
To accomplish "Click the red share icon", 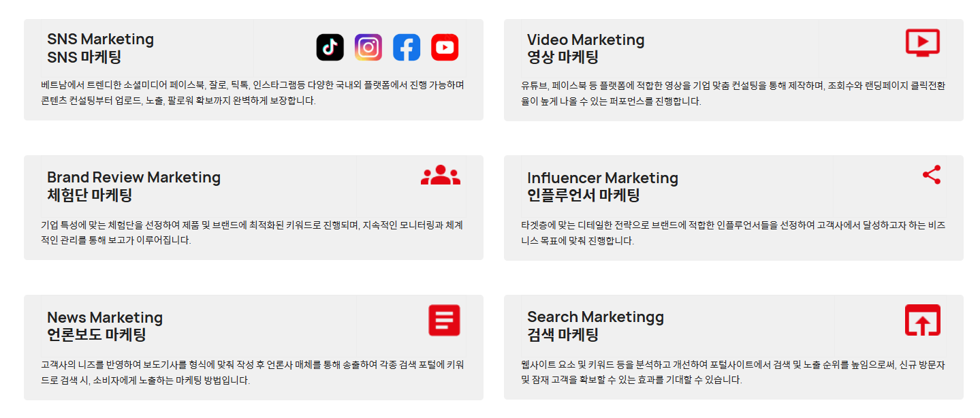I will pos(931,175).
